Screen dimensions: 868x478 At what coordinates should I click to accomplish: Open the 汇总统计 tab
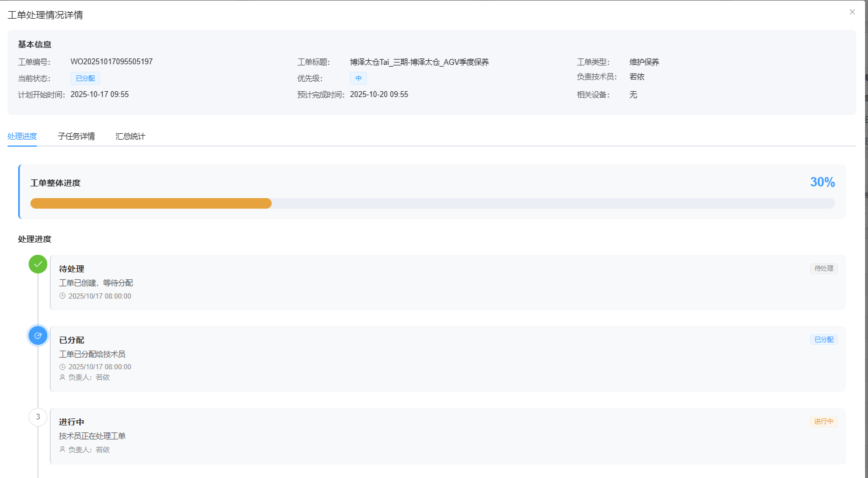tap(130, 136)
